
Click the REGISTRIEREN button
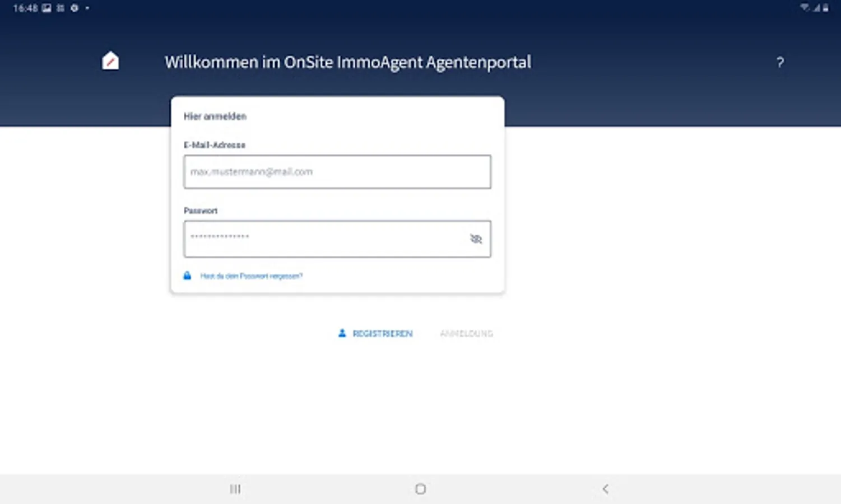(x=382, y=334)
